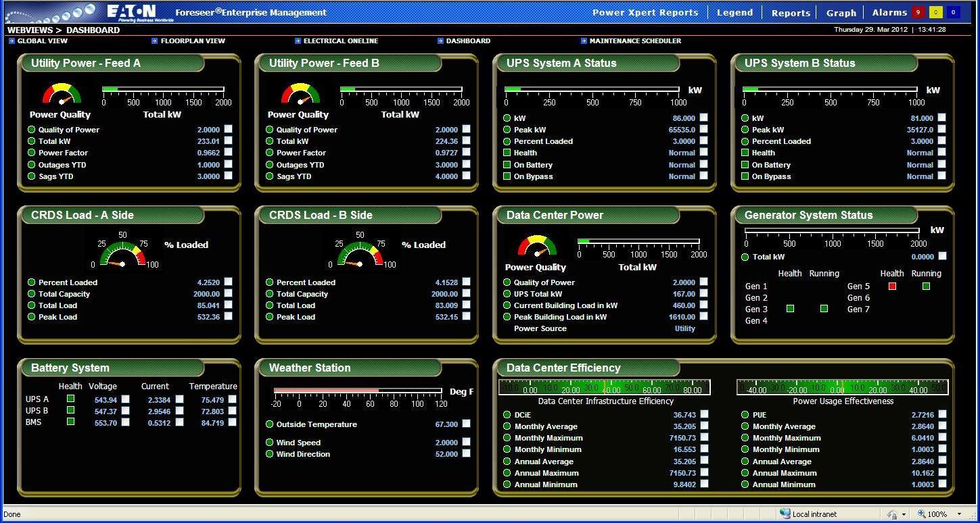Open the Reports menu in header
The width and height of the screenshot is (980, 523).
[791, 13]
